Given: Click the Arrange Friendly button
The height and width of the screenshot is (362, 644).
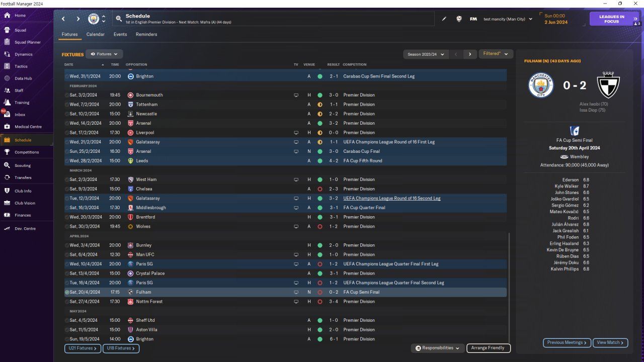Looking at the screenshot, I should click(x=489, y=348).
